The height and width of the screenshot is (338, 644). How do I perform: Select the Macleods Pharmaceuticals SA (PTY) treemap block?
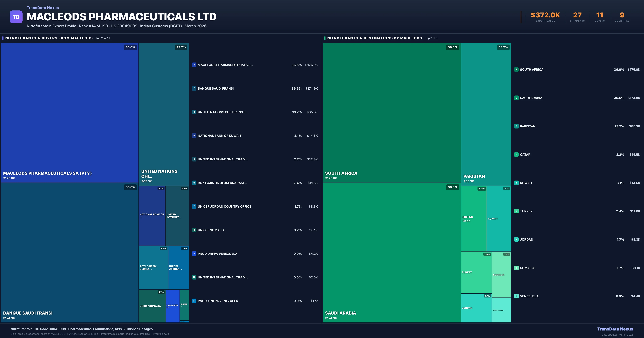(x=69, y=113)
